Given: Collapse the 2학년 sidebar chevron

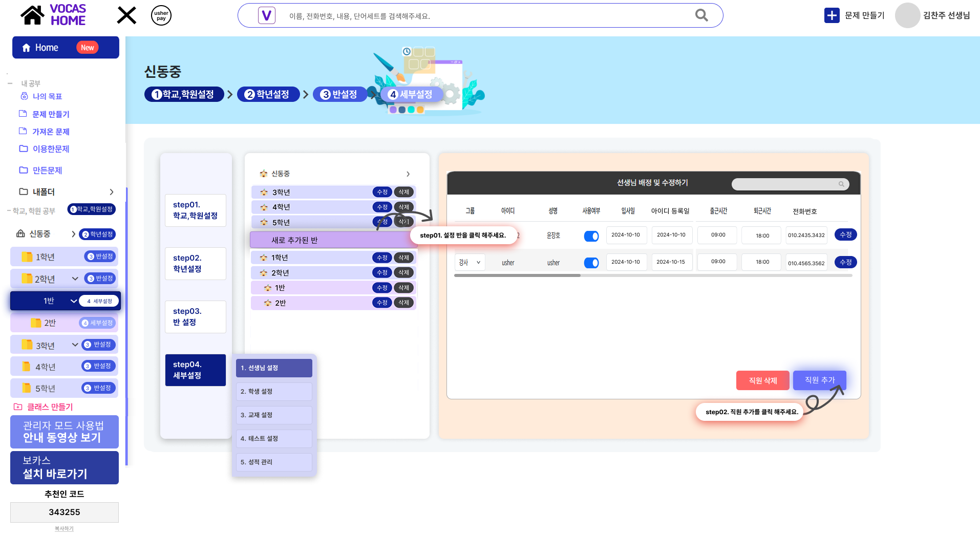Looking at the screenshot, I should 75,279.
